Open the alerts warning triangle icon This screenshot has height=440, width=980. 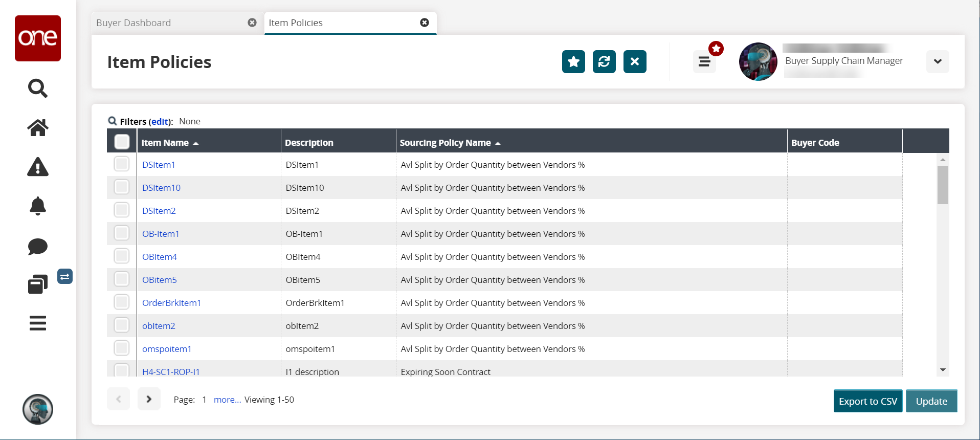pos(37,167)
